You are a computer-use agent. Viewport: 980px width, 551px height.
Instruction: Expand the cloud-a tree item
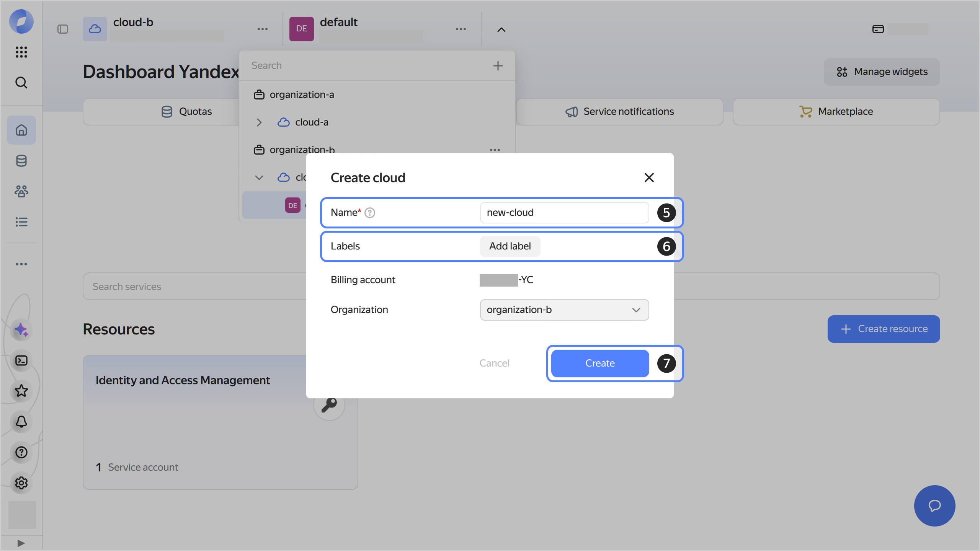coord(260,122)
